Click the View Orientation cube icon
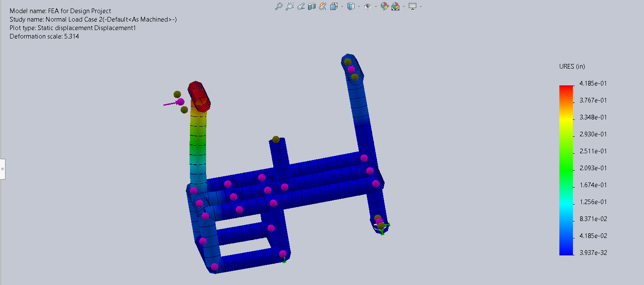This screenshot has height=285, width=644. (x=334, y=6)
